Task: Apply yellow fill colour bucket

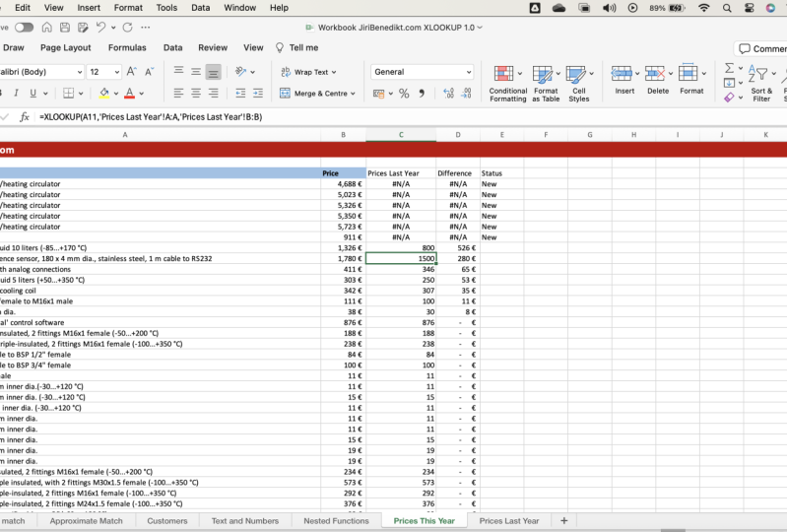Action: [x=103, y=93]
